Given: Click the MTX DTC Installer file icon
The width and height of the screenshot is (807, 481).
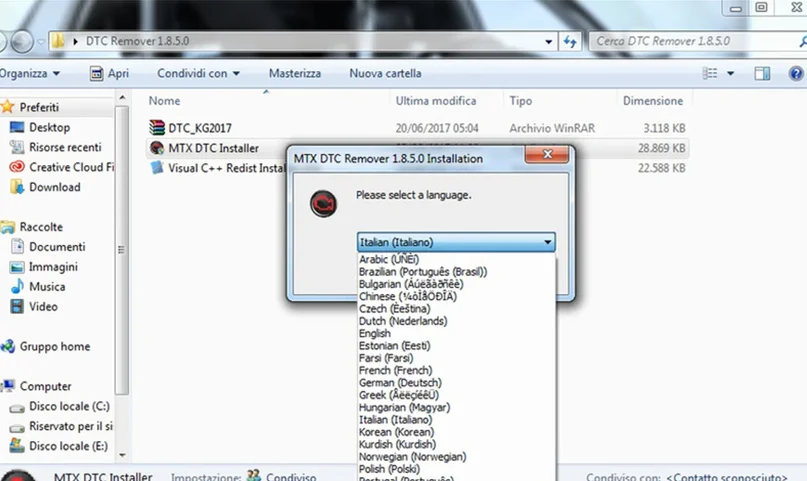Looking at the screenshot, I should 157,148.
